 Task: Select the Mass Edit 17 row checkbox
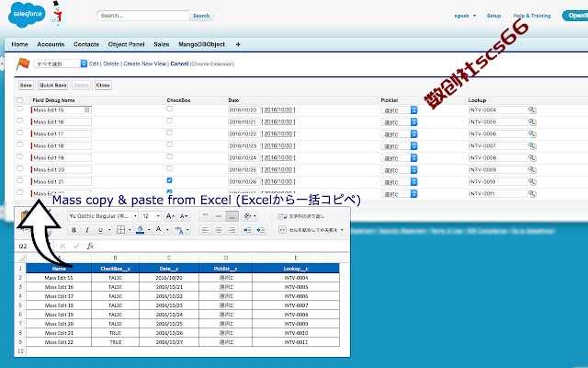click(x=20, y=132)
